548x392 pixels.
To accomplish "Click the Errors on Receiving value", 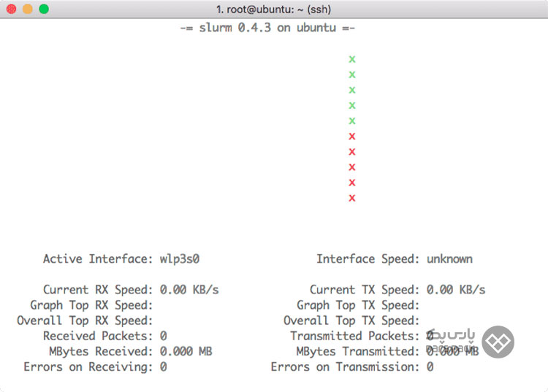I will 163,367.
